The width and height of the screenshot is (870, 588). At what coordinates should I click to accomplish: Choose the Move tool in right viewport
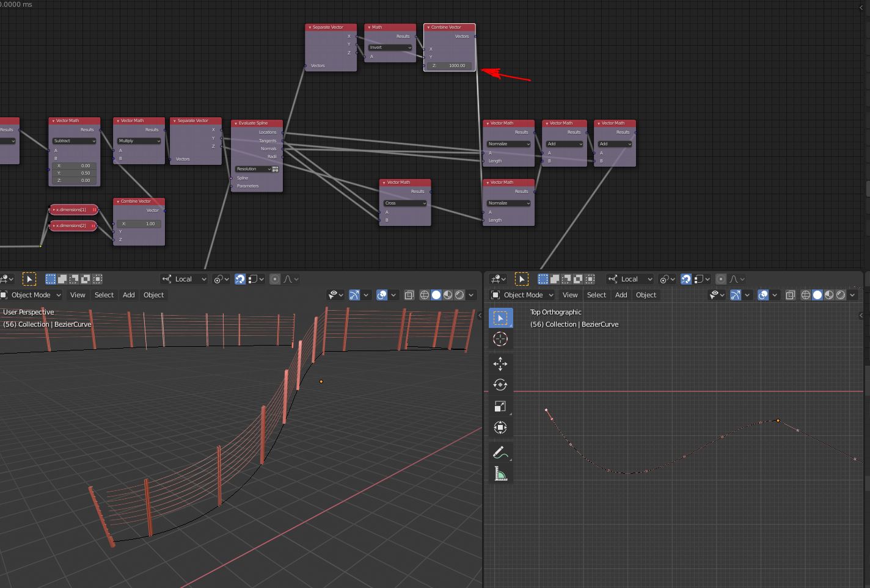click(500, 364)
